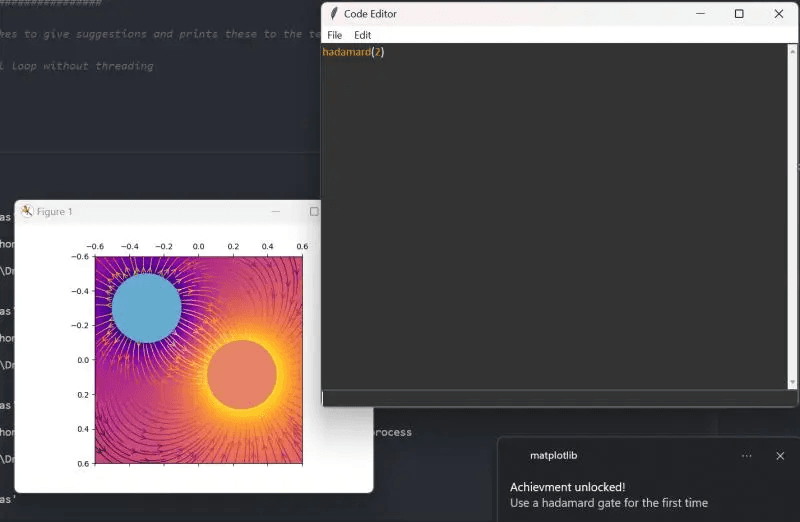The width and height of the screenshot is (800, 522).
Task: Click the scroll-down arrow in Code Editor
Action: click(792, 382)
